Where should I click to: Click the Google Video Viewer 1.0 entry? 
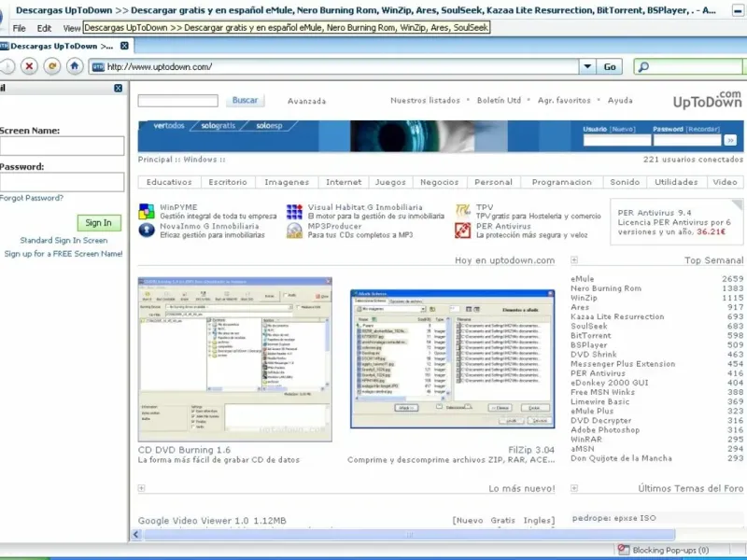click(x=212, y=521)
